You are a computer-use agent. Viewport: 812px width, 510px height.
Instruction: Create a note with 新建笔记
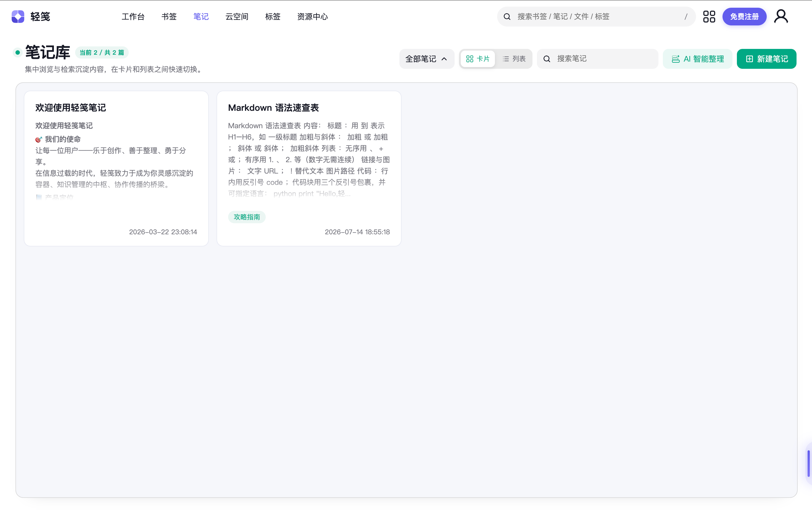pyautogui.click(x=766, y=59)
